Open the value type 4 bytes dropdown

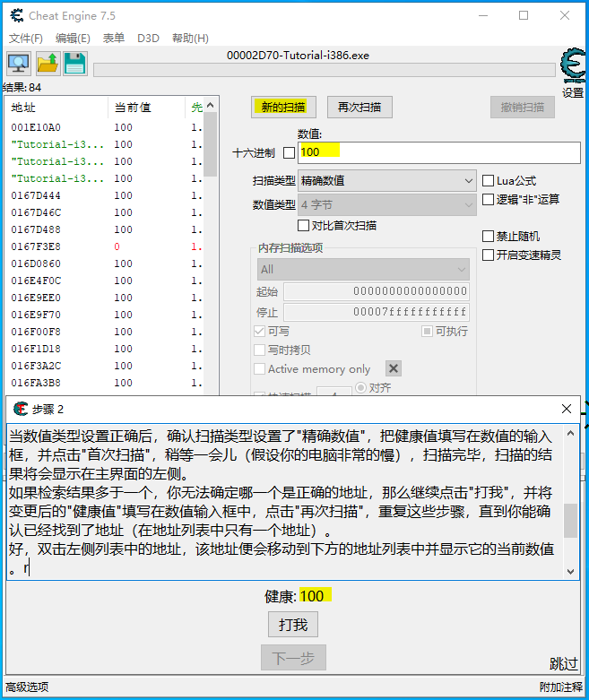point(386,205)
